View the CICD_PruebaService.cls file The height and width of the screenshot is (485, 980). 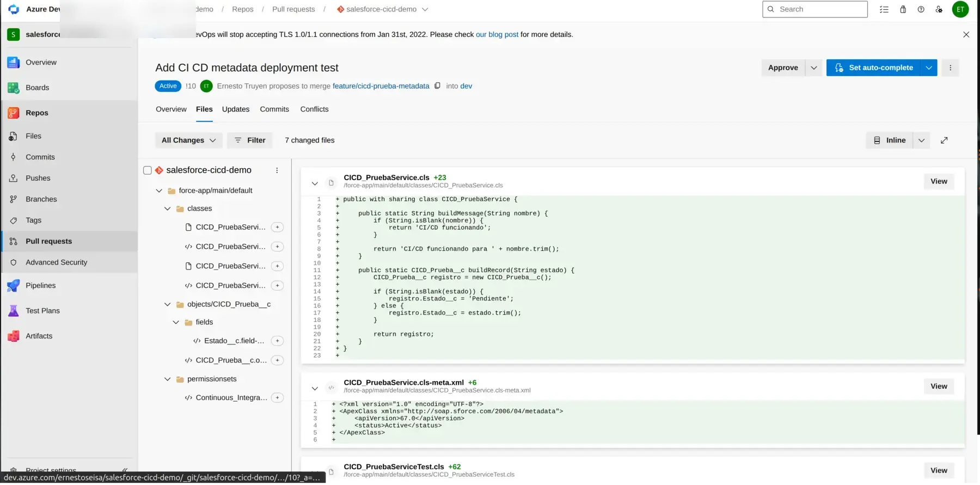click(939, 182)
